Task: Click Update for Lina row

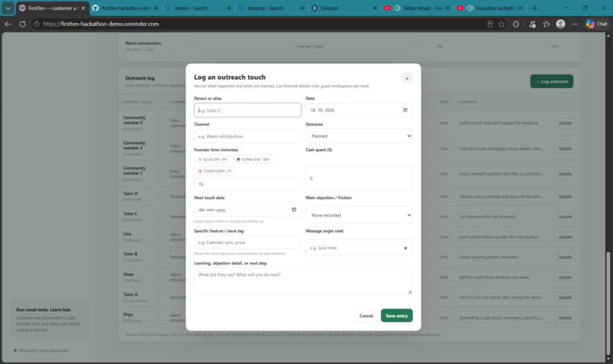Action: [565, 237]
